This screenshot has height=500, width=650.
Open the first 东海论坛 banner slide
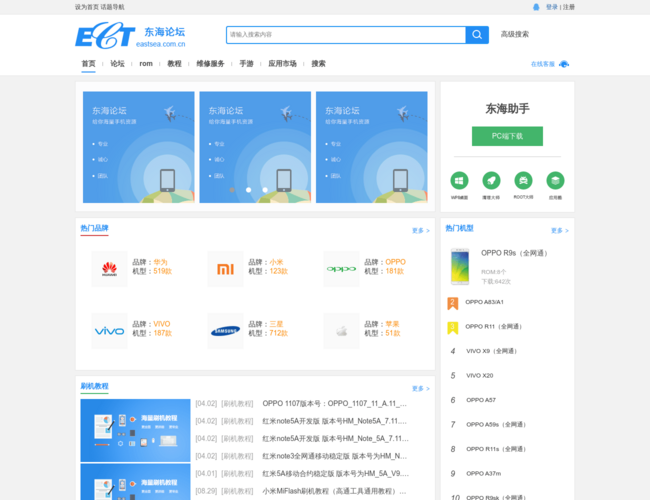138,147
